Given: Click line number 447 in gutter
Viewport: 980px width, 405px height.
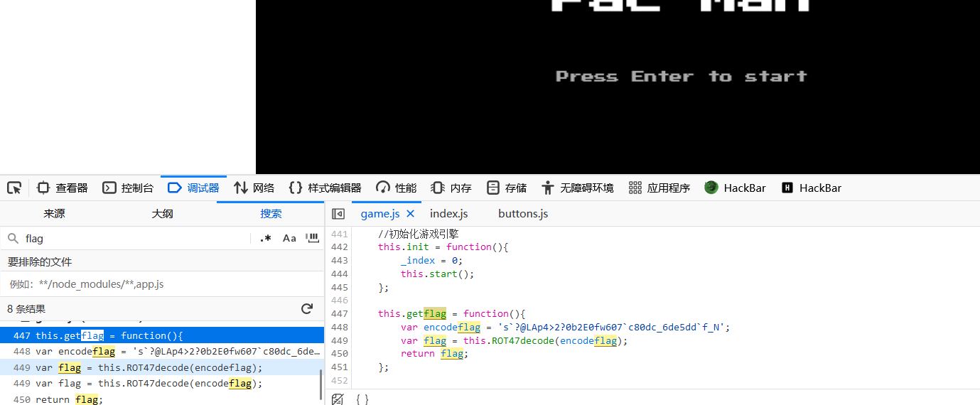Looking at the screenshot, I should (340, 313).
